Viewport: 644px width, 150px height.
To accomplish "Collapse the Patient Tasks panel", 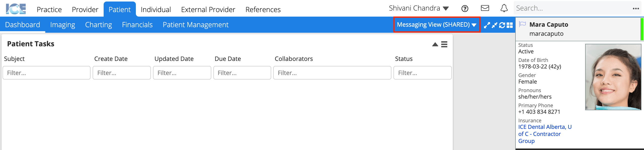I will (x=435, y=45).
